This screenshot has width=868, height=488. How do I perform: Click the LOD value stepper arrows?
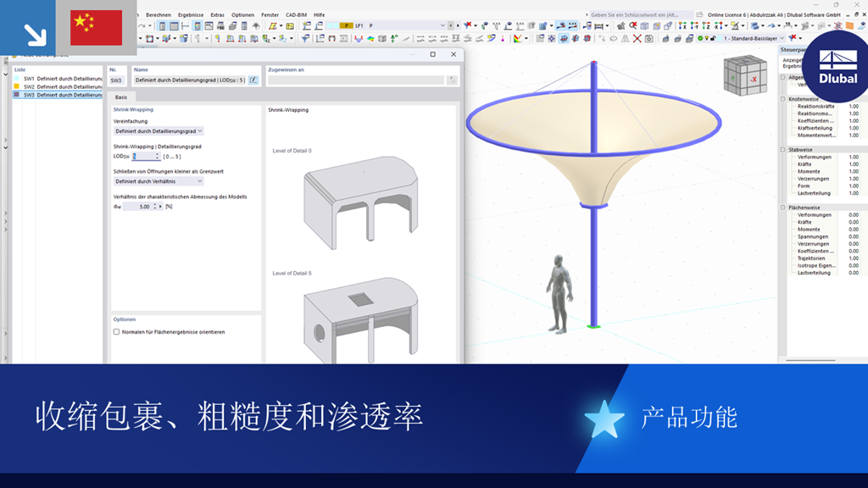coord(157,157)
